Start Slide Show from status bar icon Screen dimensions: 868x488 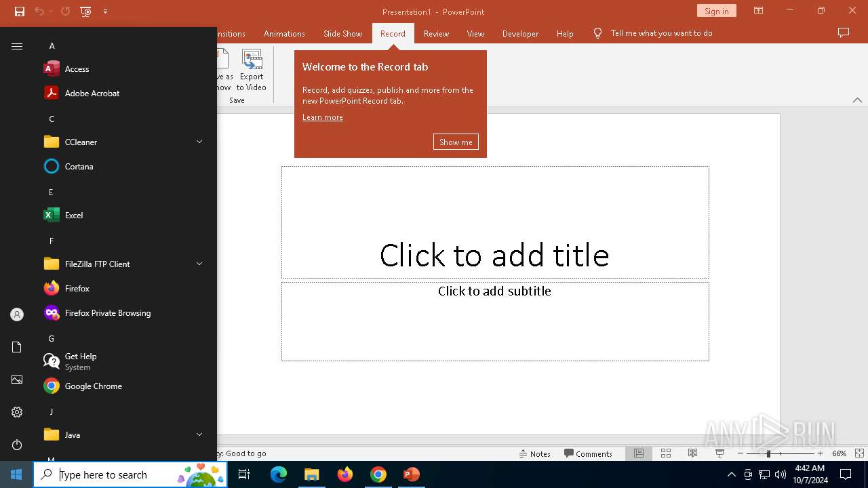click(719, 453)
